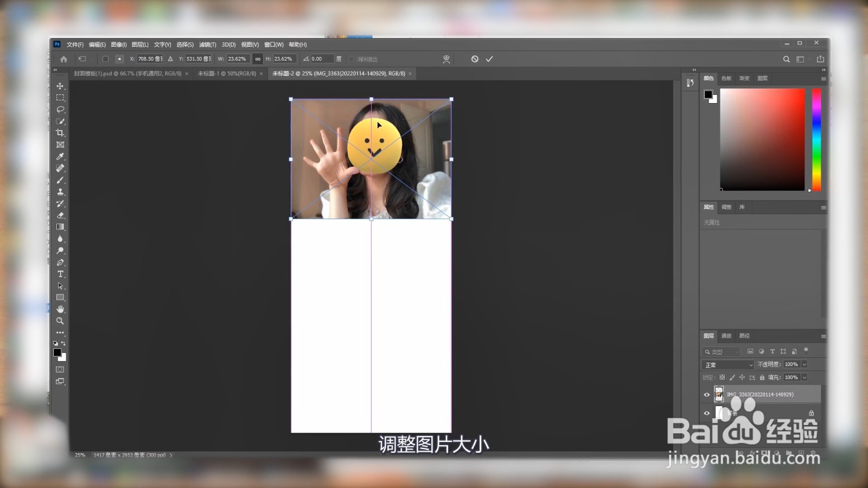Select the Lasso tool
This screenshot has width=868, height=488.
pyautogui.click(x=60, y=110)
